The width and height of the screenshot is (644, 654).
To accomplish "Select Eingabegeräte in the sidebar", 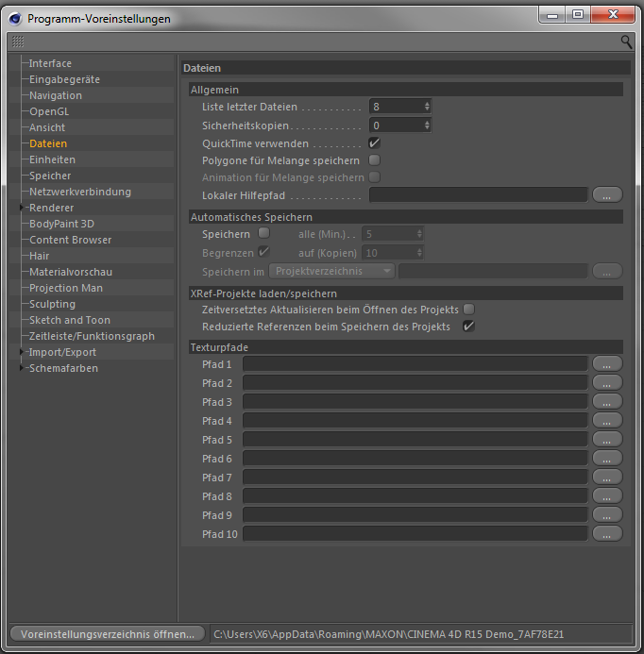I will coord(64,79).
